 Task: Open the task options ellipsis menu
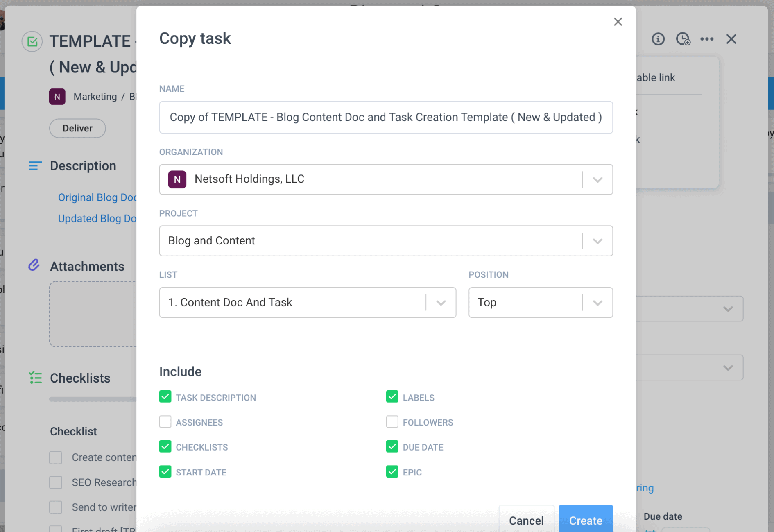pyautogui.click(x=707, y=39)
